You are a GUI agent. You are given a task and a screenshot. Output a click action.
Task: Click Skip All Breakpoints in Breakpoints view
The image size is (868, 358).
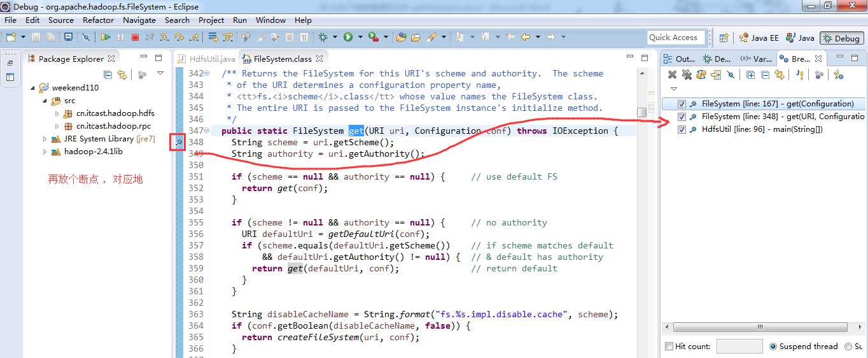(731, 75)
